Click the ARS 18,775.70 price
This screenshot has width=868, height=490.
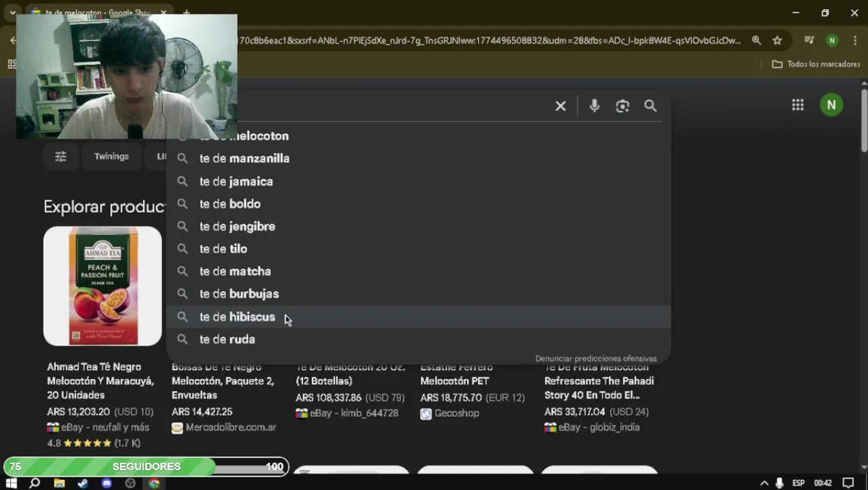click(x=451, y=398)
